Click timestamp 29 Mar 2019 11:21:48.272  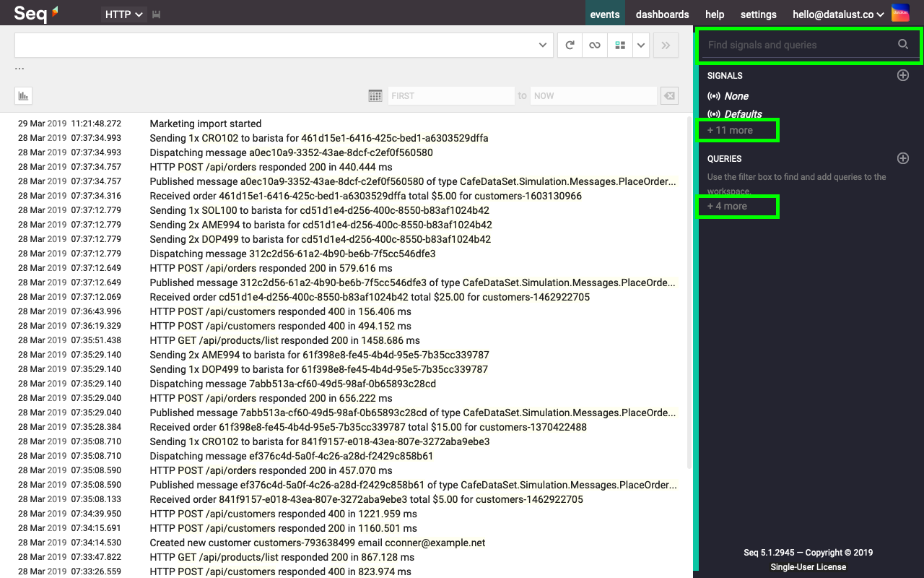click(69, 124)
